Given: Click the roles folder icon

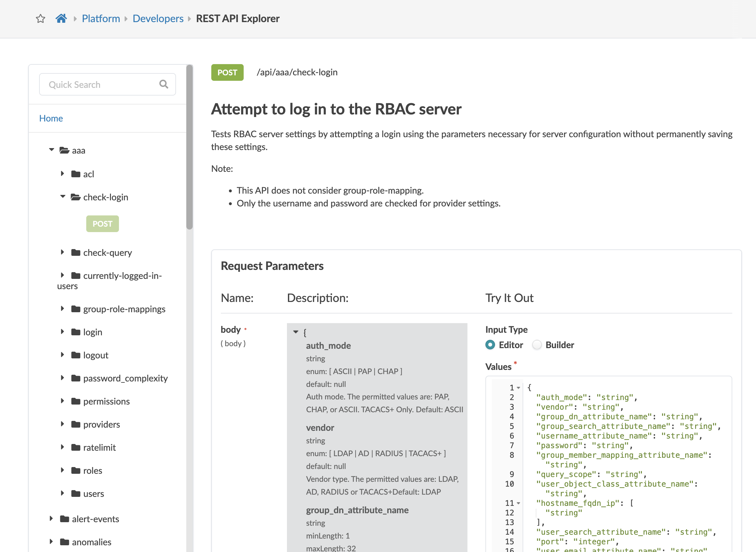Looking at the screenshot, I should [x=76, y=471].
